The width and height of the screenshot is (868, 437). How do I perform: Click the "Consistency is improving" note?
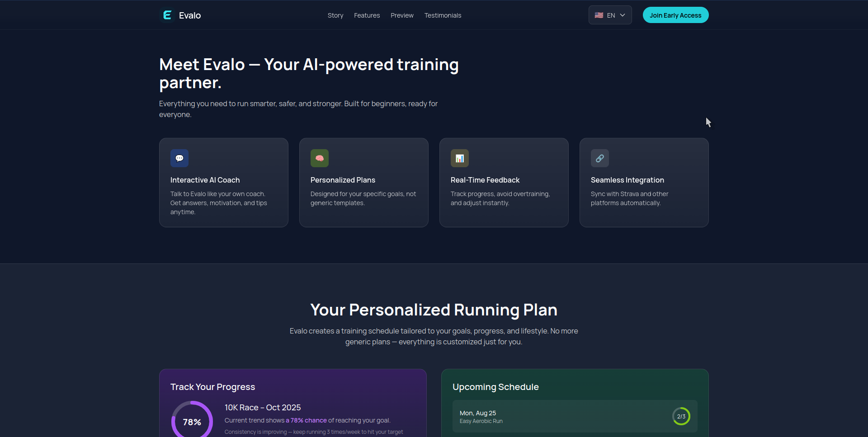pos(314,432)
